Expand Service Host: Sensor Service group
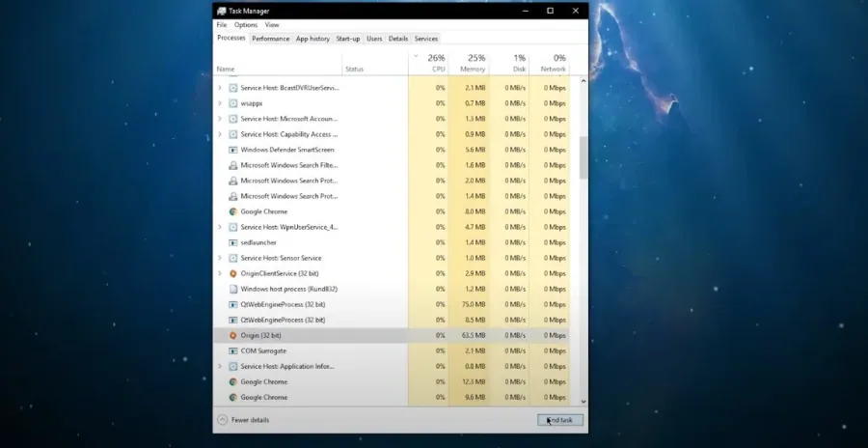Viewport: 868px width, 448px height. [220, 258]
